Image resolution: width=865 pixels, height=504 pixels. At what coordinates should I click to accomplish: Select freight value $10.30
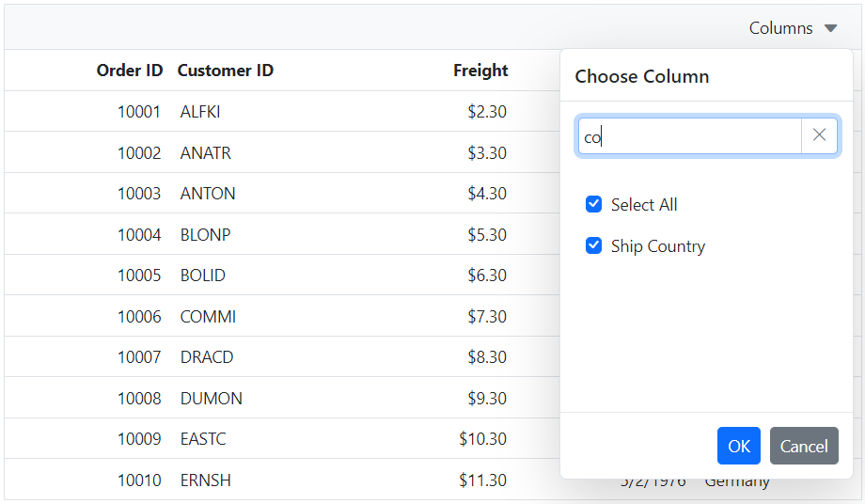point(482,439)
